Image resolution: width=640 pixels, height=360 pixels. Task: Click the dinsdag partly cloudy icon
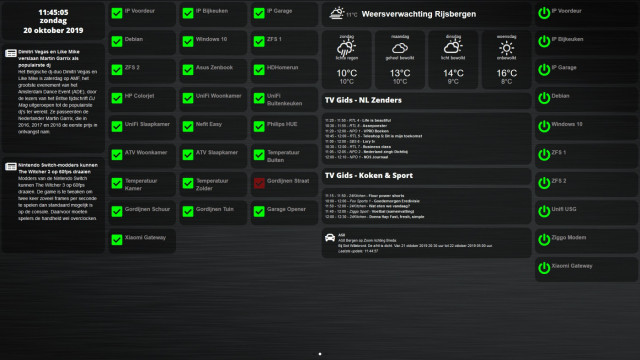tap(453, 47)
